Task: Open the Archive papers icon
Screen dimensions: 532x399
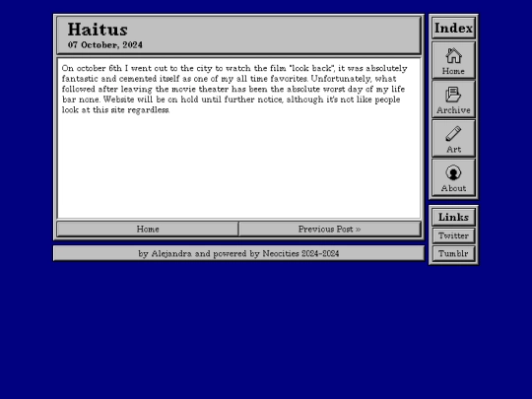Action: [453, 95]
